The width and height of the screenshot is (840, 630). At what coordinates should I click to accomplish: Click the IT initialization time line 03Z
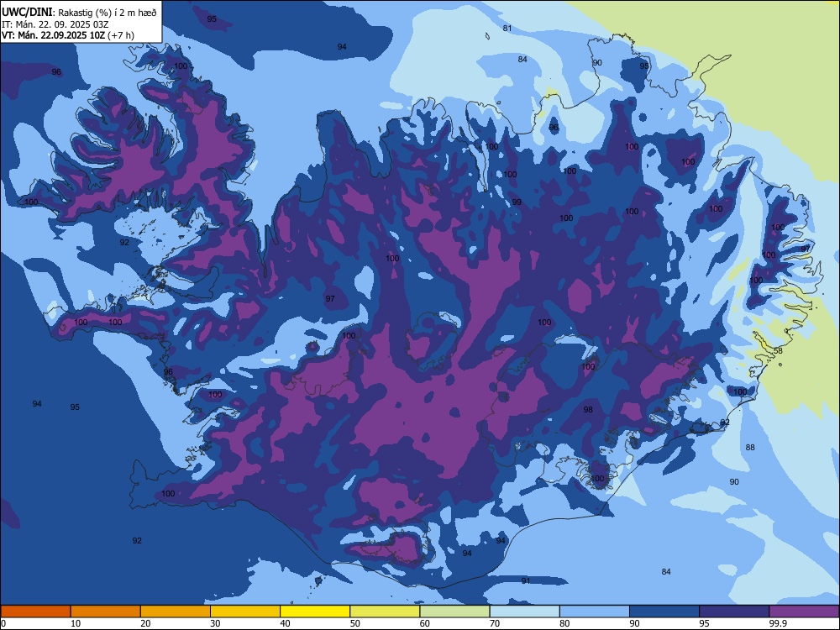click(x=55, y=24)
